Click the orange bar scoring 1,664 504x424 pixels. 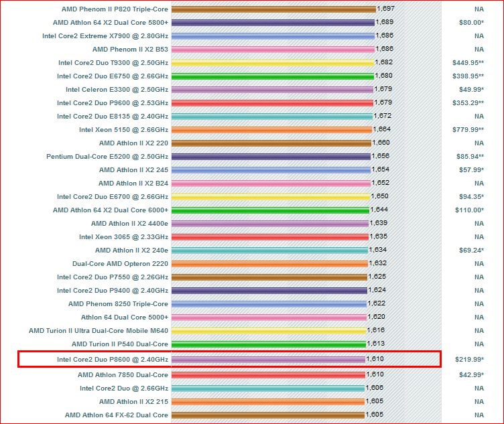click(271, 130)
